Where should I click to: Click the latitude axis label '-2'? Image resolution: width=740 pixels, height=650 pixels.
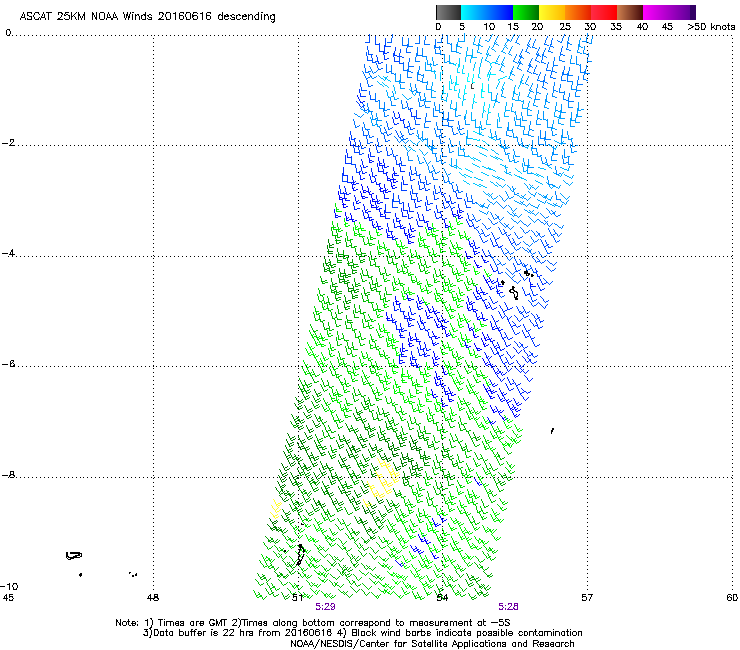pyautogui.click(x=9, y=143)
